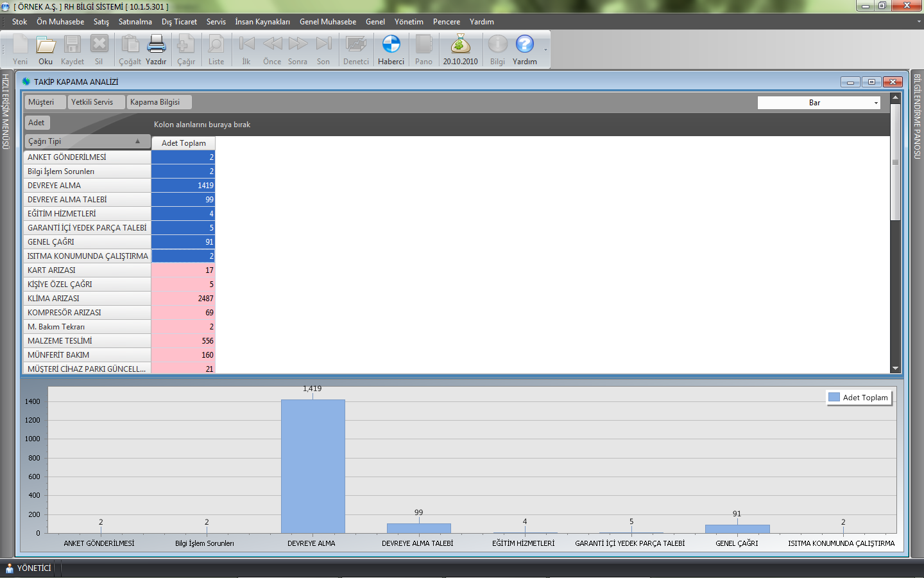Click the Adet Toplam legend color box

tap(834, 398)
